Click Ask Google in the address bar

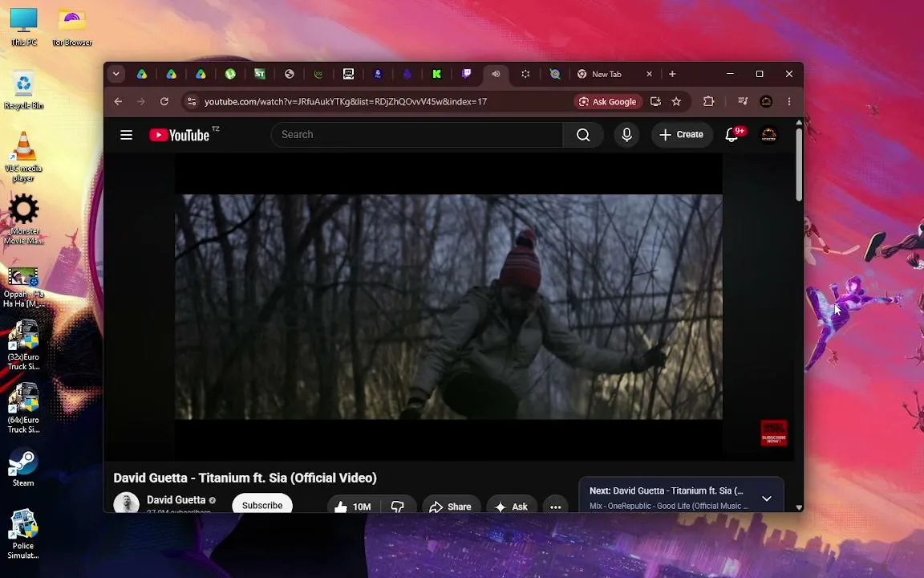coord(607,101)
